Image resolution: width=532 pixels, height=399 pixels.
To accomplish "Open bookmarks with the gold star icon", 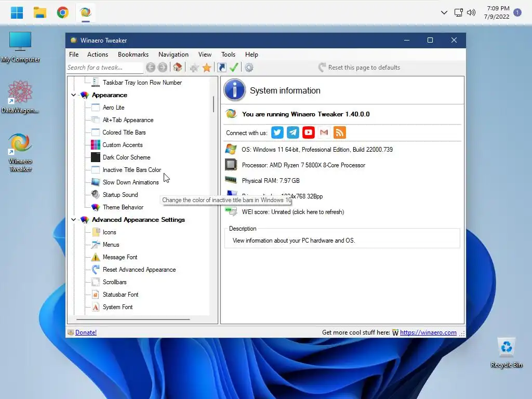I will pos(207,68).
